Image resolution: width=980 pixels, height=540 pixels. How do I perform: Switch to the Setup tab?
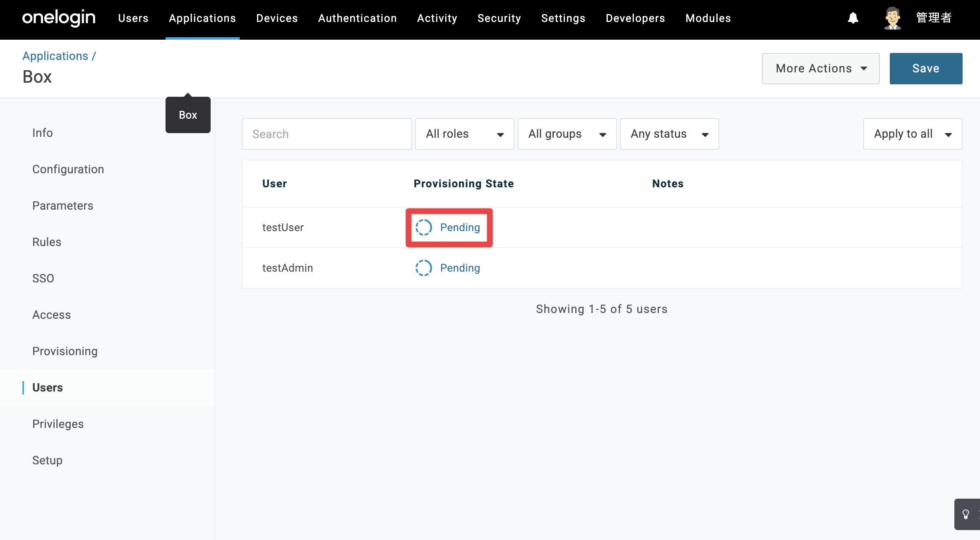click(48, 460)
